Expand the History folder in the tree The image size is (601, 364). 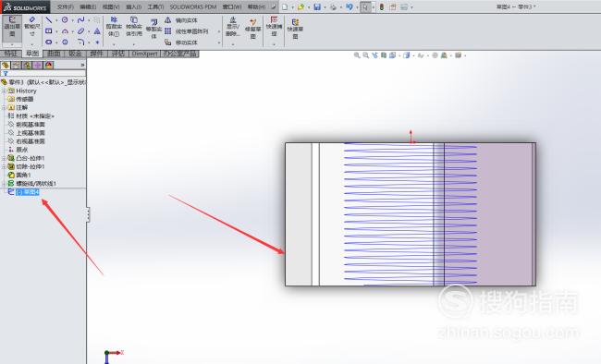tap(5, 91)
